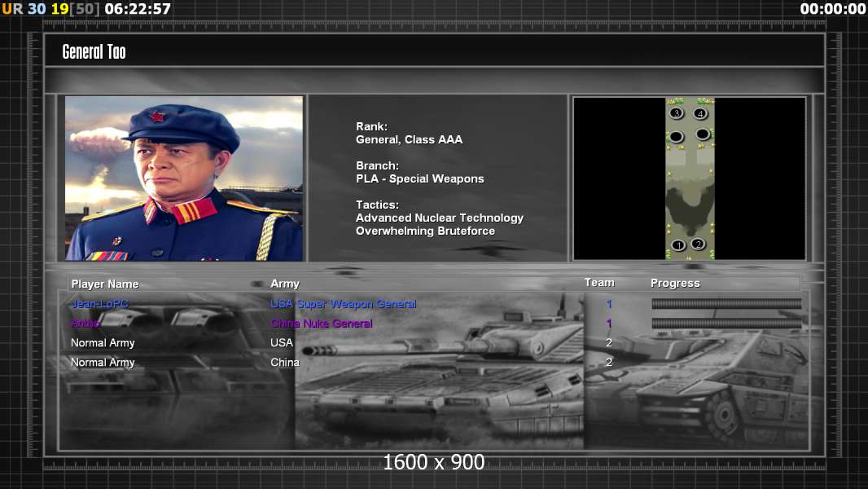Click the General Tao title text
Image resolution: width=868 pixels, height=489 pixels.
(x=94, y=52)
